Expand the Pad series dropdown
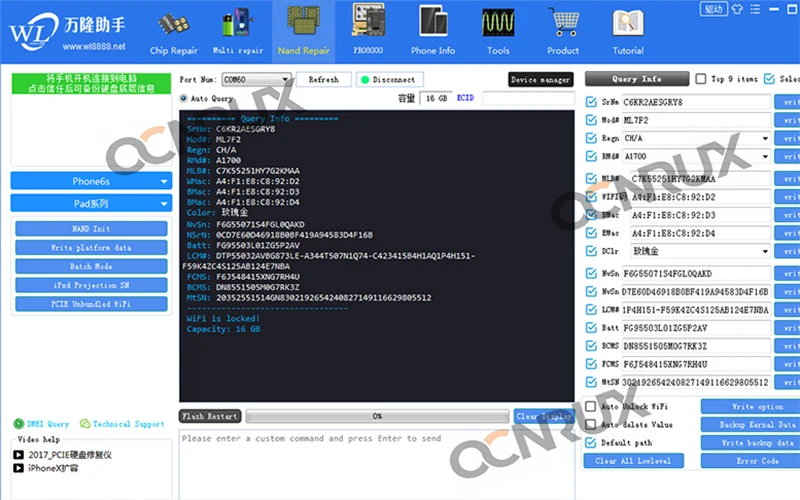 91,204
